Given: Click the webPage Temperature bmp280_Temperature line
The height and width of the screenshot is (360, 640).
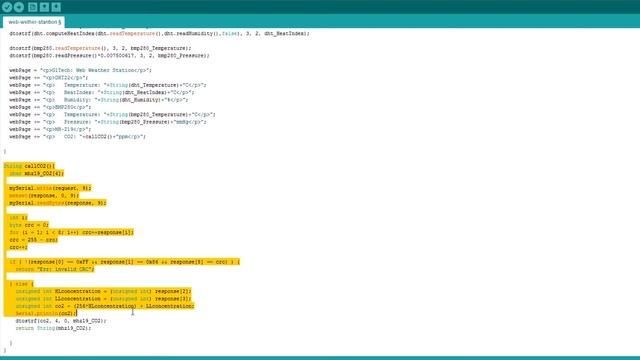Looking at the screenshot, I should 112,114.
